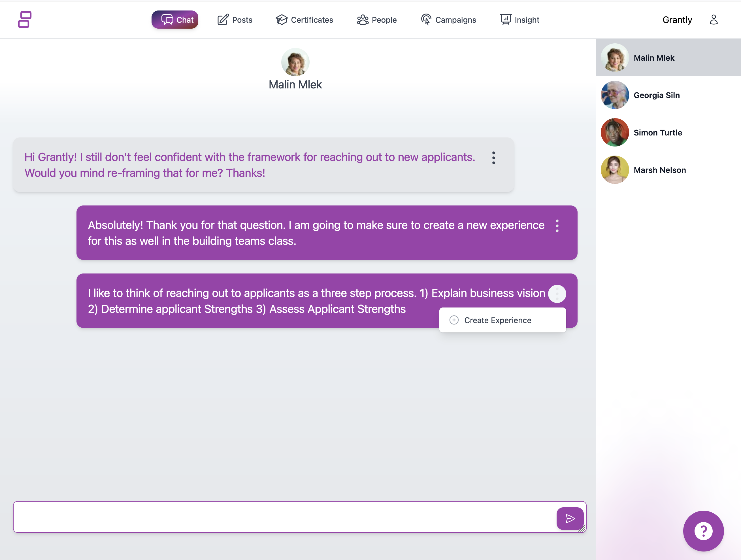
Task: Select Grantly brand label
Action: pyautogui.click(x=676, y=19)
